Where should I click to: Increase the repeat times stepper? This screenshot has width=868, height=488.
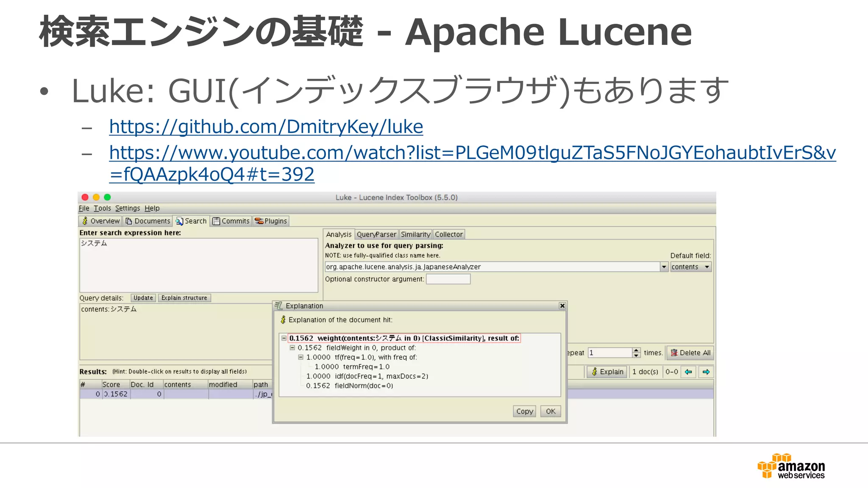(636, 350)
